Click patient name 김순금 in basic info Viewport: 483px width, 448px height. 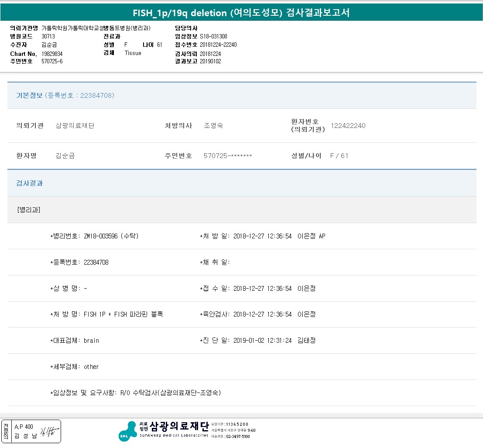pos(65,156)
